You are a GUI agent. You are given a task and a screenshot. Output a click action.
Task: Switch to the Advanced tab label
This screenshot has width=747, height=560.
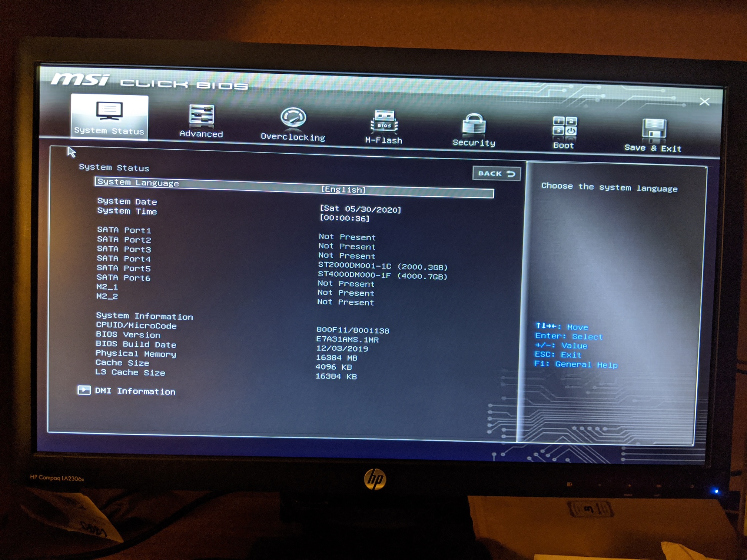click(x=201, y=134)
